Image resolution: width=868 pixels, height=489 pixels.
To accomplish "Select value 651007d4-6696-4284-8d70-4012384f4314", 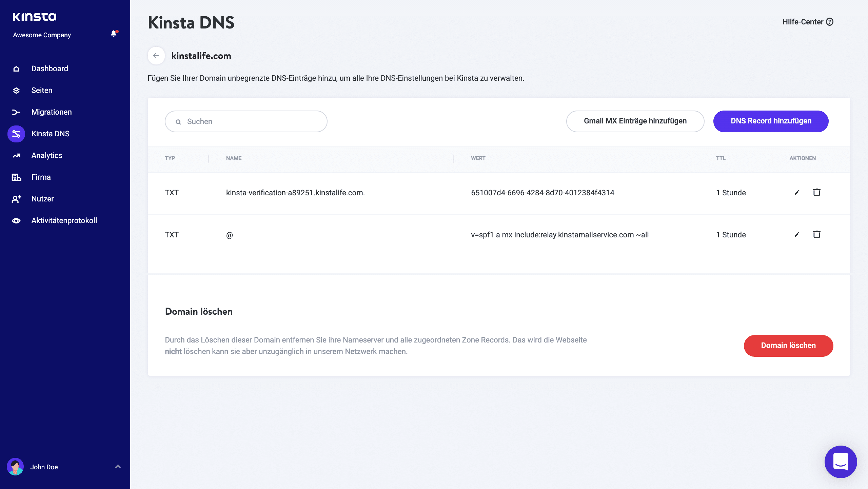I will [542, 193].
